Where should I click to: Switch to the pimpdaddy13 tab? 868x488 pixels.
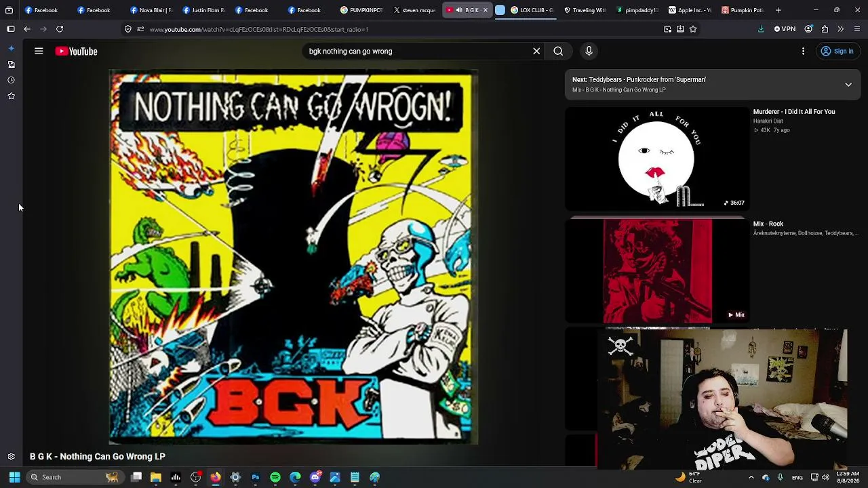click(637, 10)
